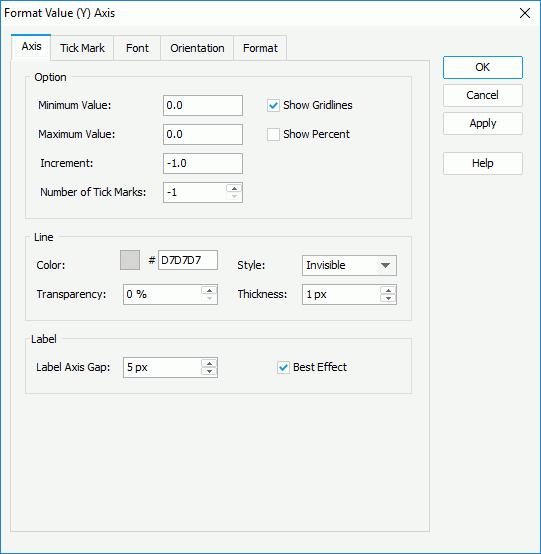This screenshot has width=541, height=554.
Task: Click the Apply button
Action: [483, 123]
